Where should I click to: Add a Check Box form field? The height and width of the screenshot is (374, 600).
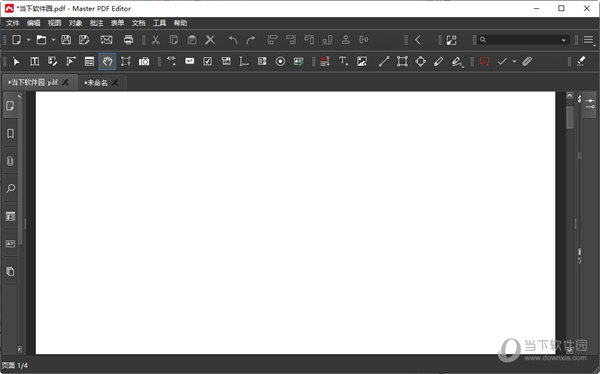tap(208, 61)
